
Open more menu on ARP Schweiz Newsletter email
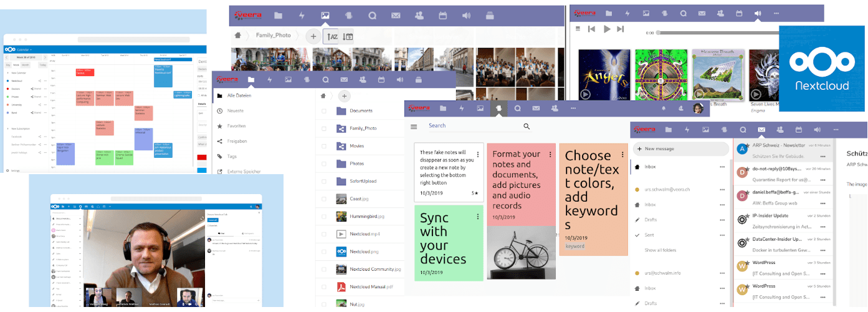(823, 156)
